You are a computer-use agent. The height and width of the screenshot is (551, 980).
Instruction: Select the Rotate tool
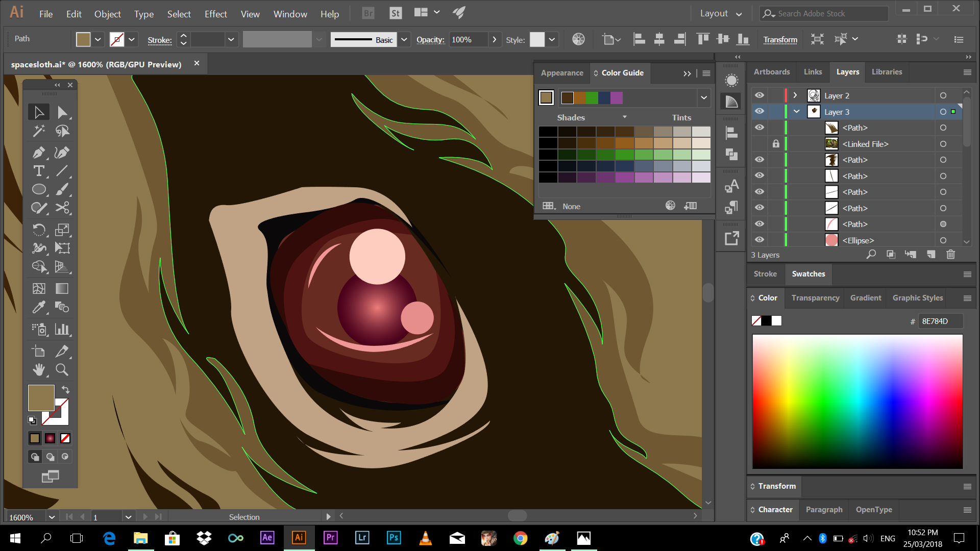pyautogui.click(x=39, y=230)
